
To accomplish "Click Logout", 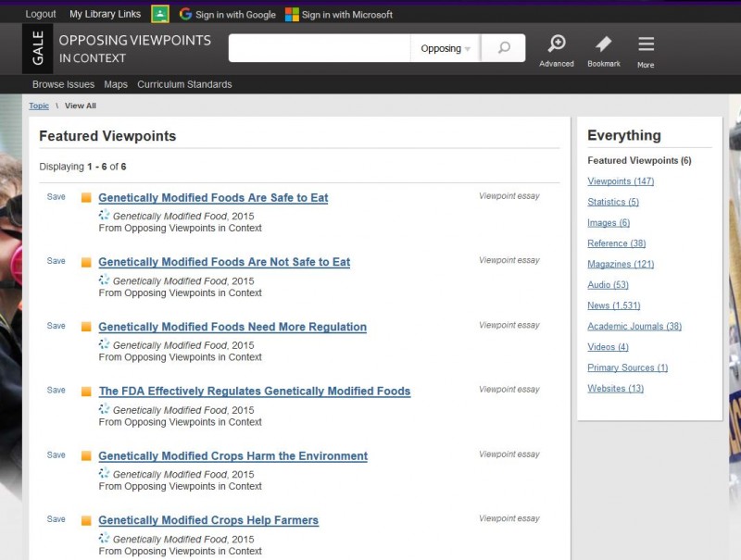I will point(41,14).
